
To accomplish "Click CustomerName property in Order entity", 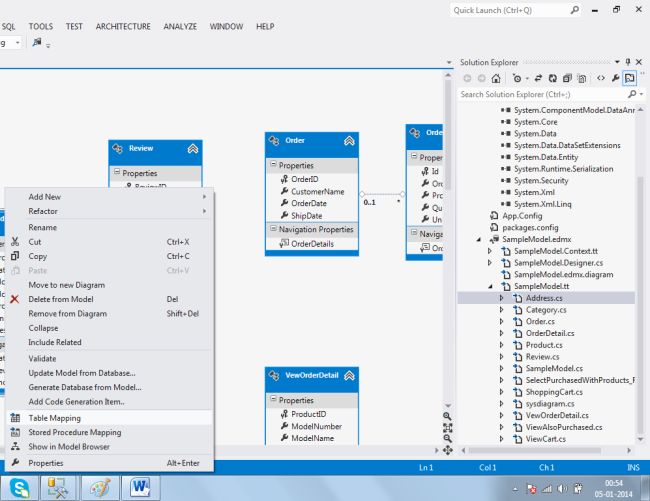I will point(318,192).
